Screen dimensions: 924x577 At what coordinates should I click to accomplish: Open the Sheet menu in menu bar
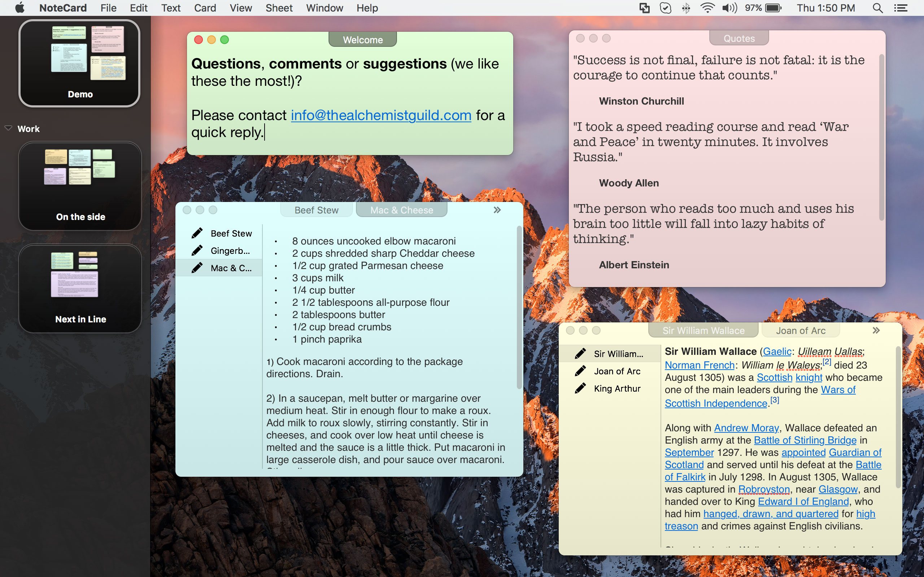(278, 7)
